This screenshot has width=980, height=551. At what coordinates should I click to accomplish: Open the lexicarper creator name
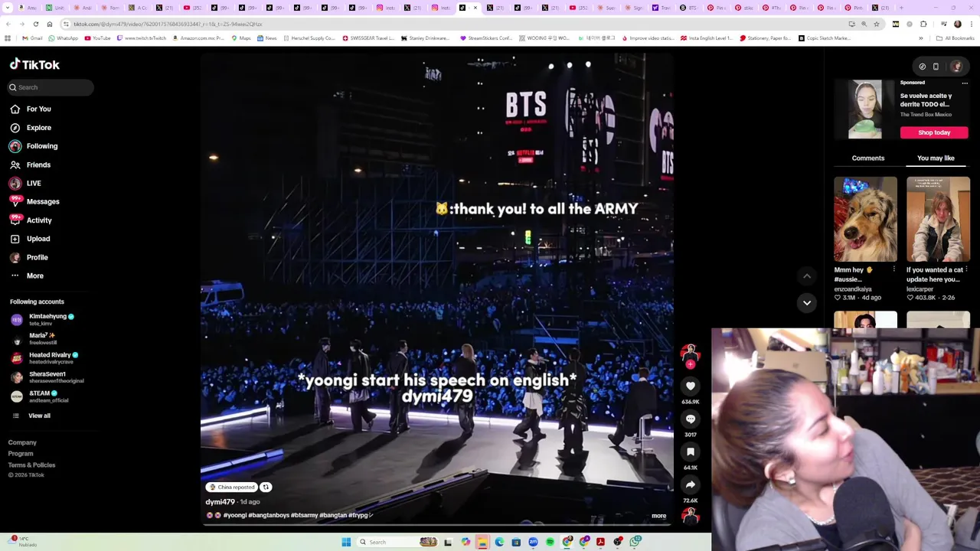[920, 289]
